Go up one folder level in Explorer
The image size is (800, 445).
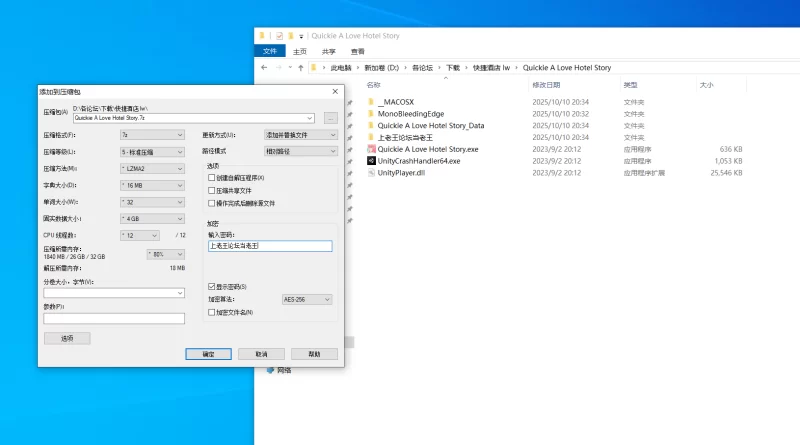click(301, 67)
